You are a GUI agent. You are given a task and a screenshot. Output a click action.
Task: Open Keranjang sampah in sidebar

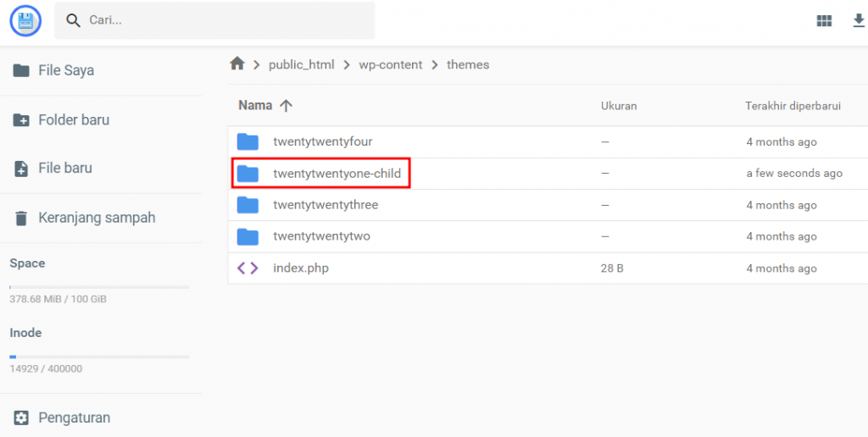click(x=97, y=218)
